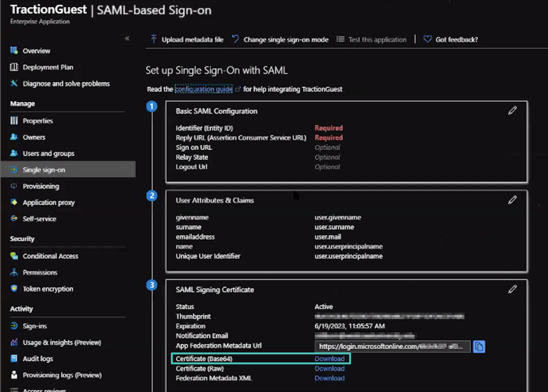This screenshot has height=392, width=548.
Task: Click the Permissions icon
Action: point(14,272)
